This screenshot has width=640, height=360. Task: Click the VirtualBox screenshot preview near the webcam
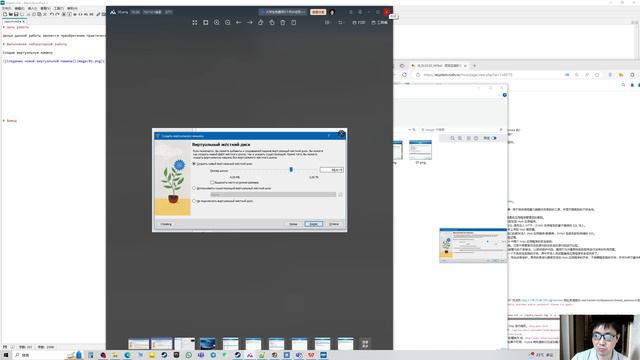click(473, 245)
